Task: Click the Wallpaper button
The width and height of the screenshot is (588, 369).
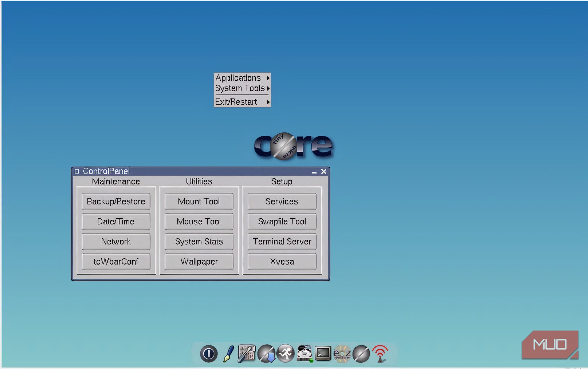Action: (199, 261)
